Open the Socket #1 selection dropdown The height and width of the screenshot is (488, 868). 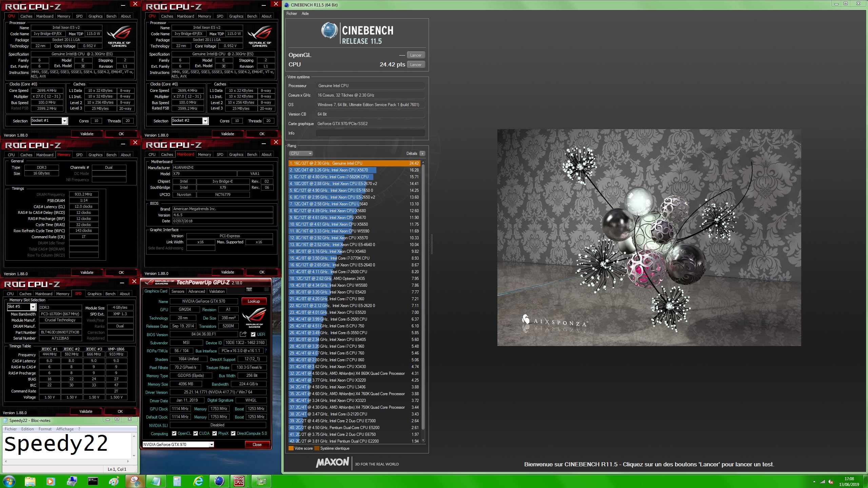point(64,121)
